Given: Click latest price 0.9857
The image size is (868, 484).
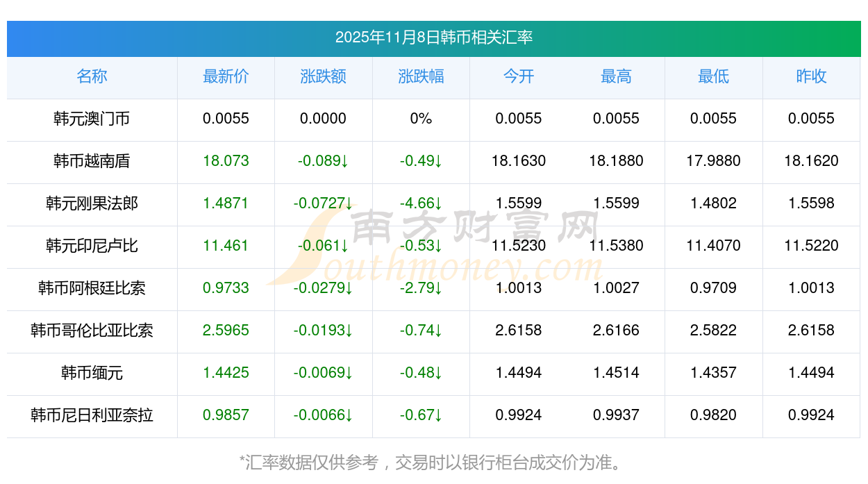Looking at the screenshot, I should point(226,415).
